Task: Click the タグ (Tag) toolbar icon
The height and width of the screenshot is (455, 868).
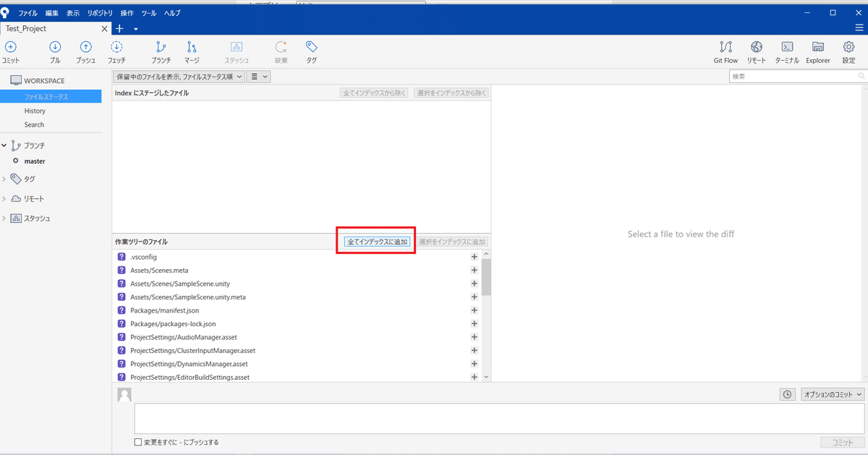Action: coord(311,47)
